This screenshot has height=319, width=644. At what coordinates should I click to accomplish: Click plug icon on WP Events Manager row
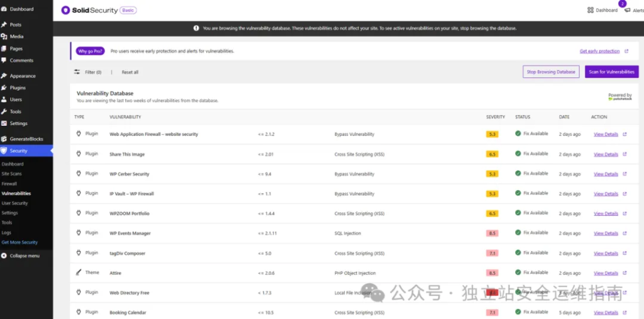(x=79, y=233)
